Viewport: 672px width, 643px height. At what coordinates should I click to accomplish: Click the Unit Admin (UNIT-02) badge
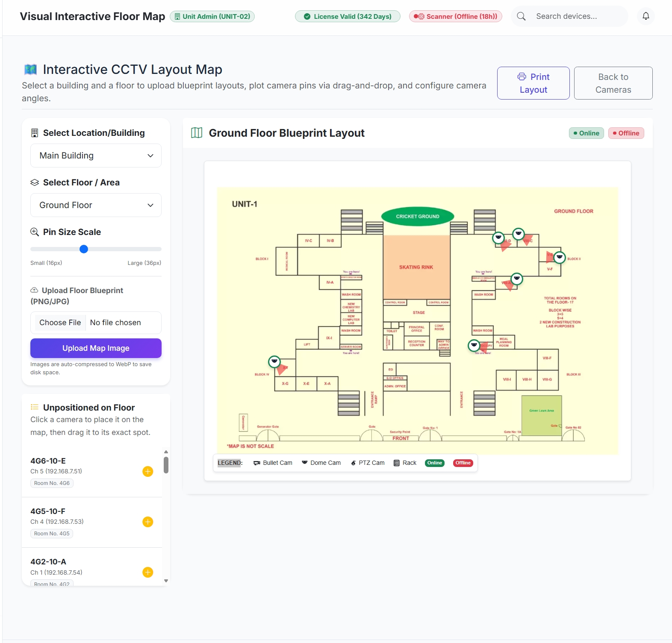(212, 16)
